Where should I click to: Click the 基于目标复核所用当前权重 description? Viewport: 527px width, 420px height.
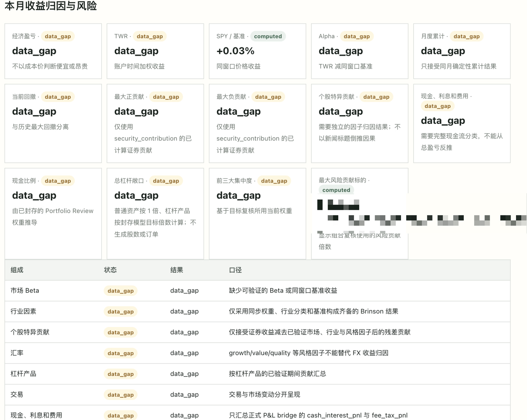pyautogui.click(x=254, y=211)
